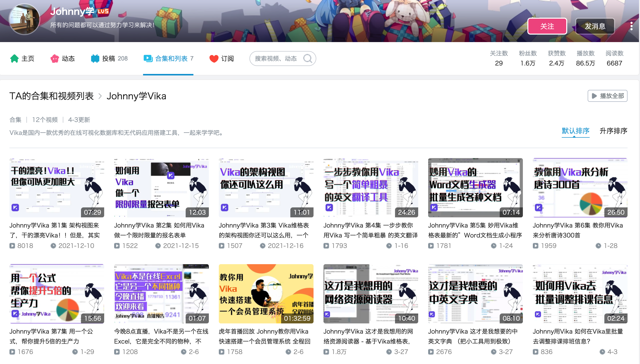
Task: Click the blue TV 投稿 icon
Action: point(95,59)
